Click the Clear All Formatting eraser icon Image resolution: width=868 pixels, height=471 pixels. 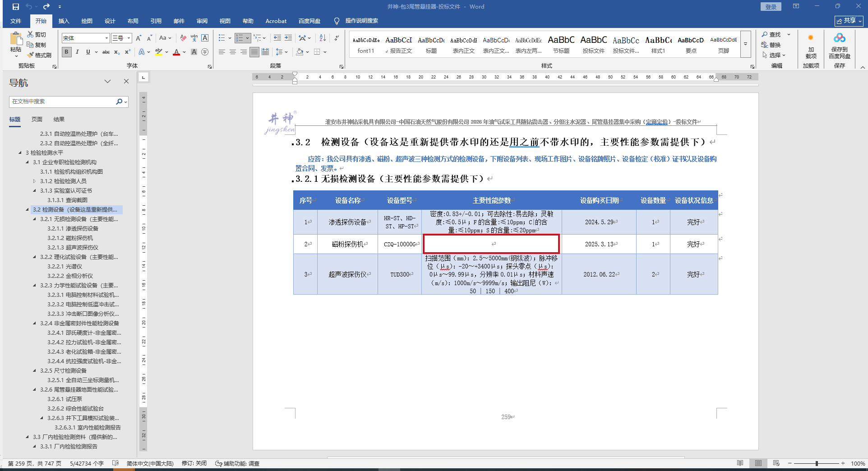point(183,38)
